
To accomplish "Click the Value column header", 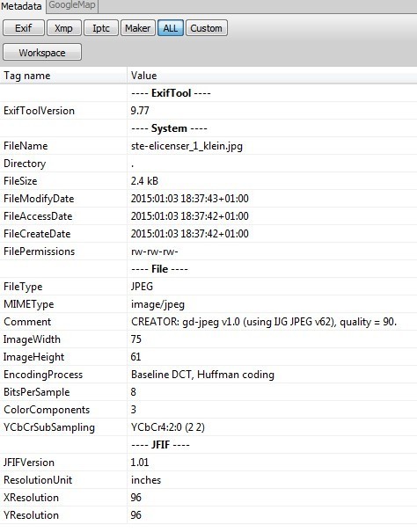I will click(273, 76).
